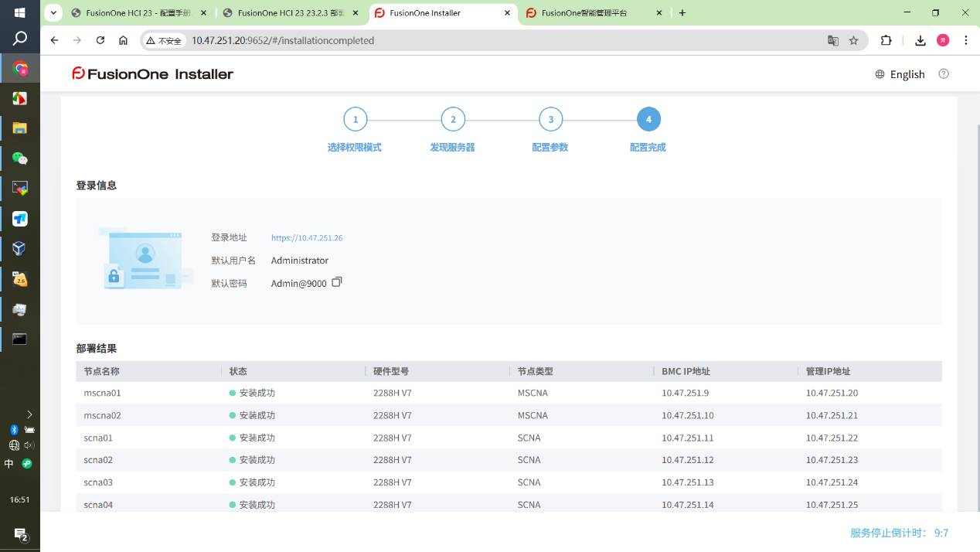The height and width of the screenshot is (552, 980).
Task: Switch language to English
Action: tap(900, 74)
